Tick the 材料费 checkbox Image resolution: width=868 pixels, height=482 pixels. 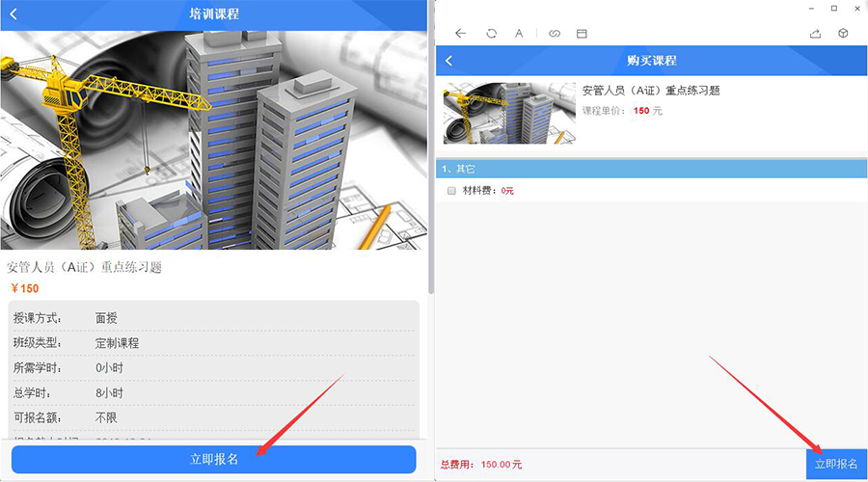pos(451,191)
